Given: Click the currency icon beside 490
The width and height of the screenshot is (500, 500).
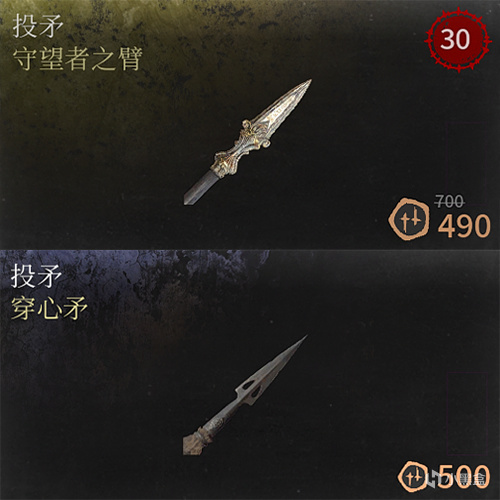Looking at the screenshot, I should 410,221.
